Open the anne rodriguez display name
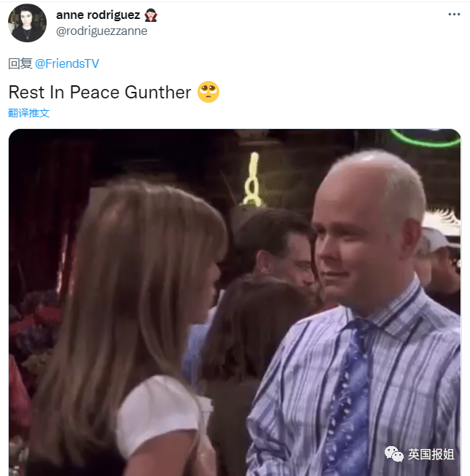This screenshot has width=470, height=476. click(98, 15)
